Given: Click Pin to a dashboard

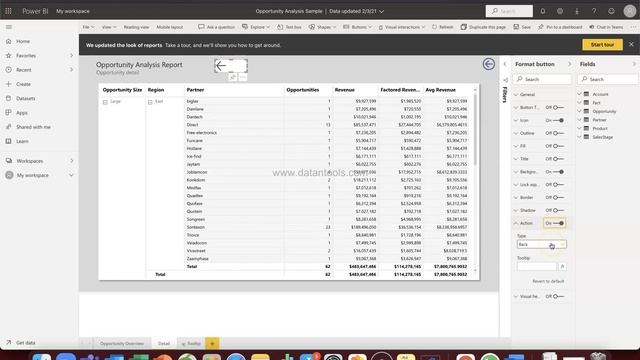Looking at the screenshot, I should 560,27.
